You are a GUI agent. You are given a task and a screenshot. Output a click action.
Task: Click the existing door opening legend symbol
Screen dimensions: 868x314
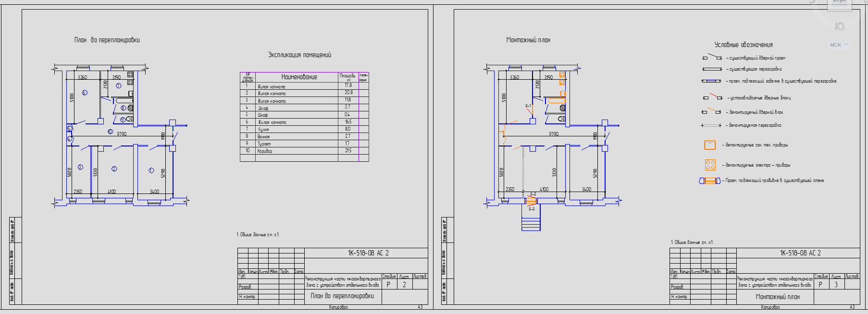[x=712, y=57]
